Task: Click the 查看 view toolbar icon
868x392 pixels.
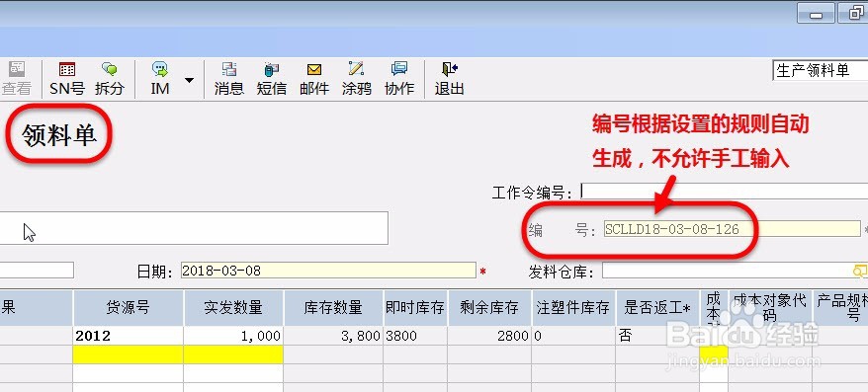Action: point(17,79)
